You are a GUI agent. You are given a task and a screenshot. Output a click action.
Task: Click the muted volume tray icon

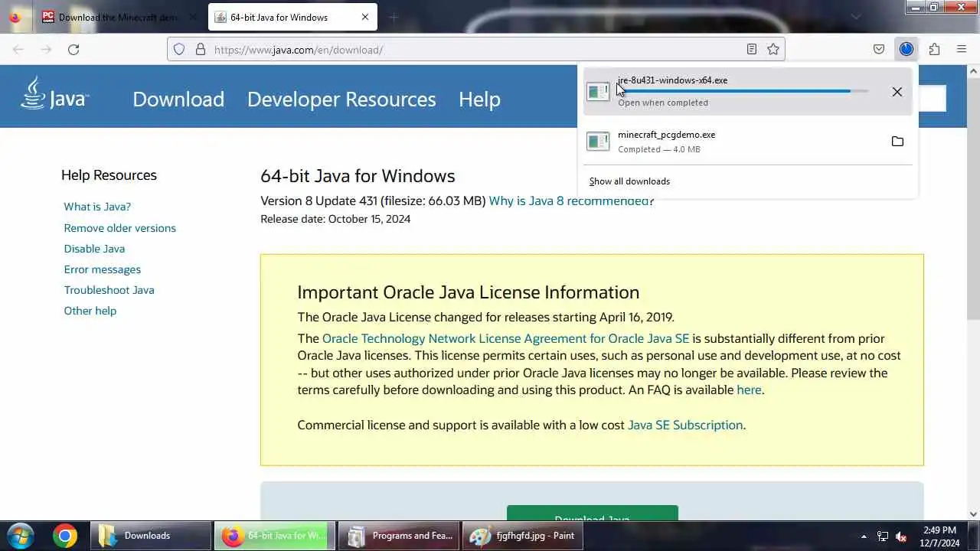point(901,536)
